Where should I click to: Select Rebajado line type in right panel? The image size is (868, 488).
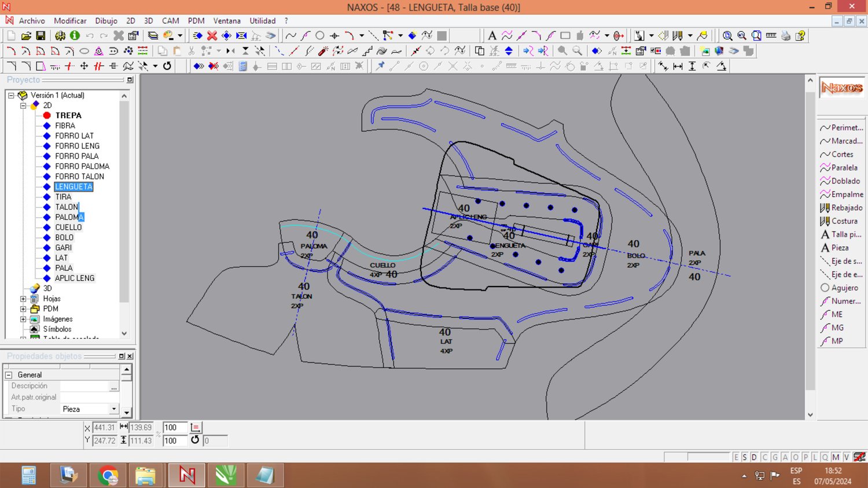[841, 208]
